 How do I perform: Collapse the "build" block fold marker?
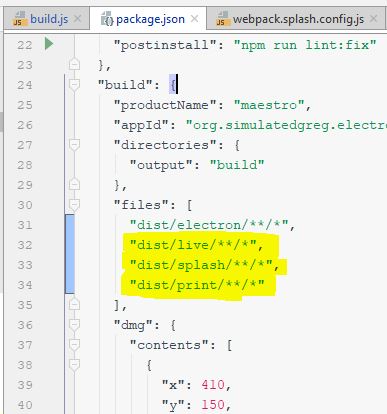(x=74, y=84)
